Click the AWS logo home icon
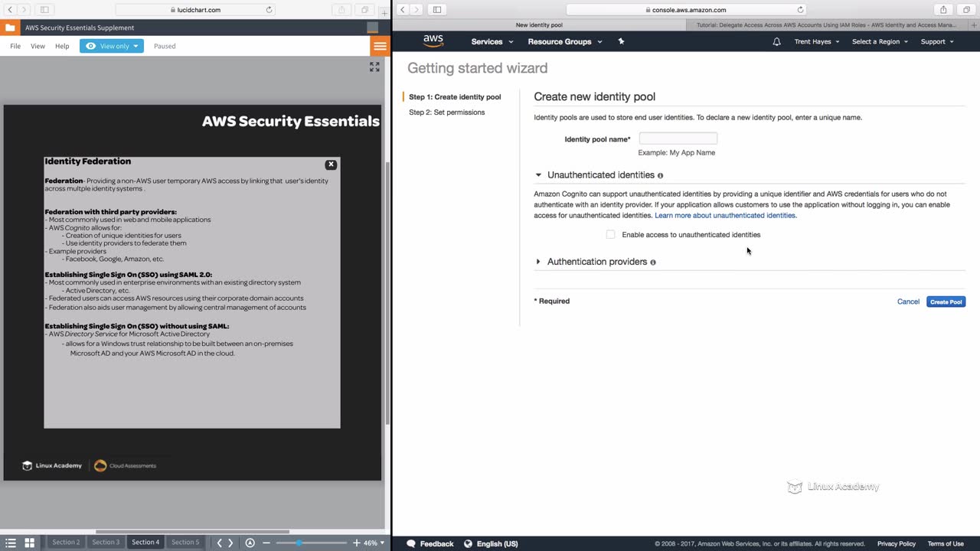The width and height of the screenshot is (980, 551). (x=433, y=41)
